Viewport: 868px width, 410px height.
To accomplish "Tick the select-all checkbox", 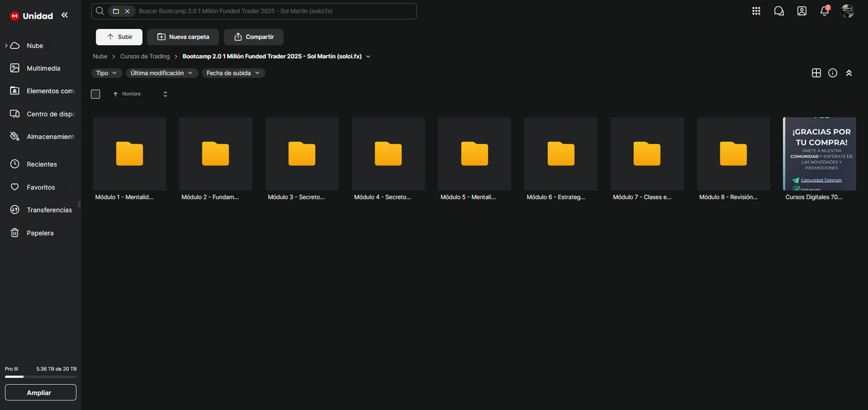I will pos(96,94).
